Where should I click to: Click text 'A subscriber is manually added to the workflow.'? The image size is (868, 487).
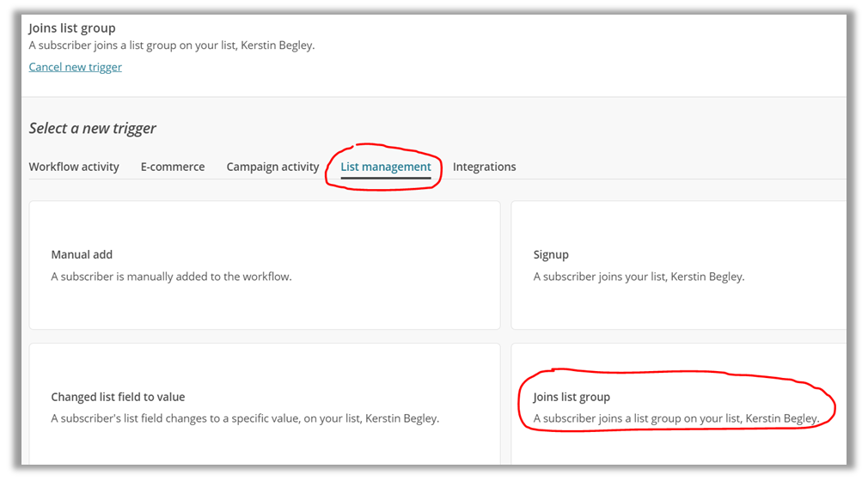(171, 277)
